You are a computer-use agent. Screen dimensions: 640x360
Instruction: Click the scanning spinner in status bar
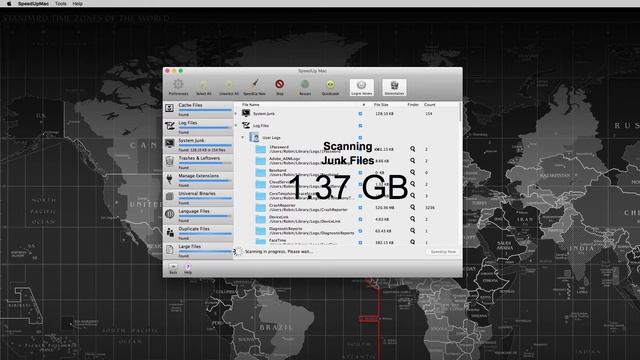pyautogui.click(x=238, y=251)
